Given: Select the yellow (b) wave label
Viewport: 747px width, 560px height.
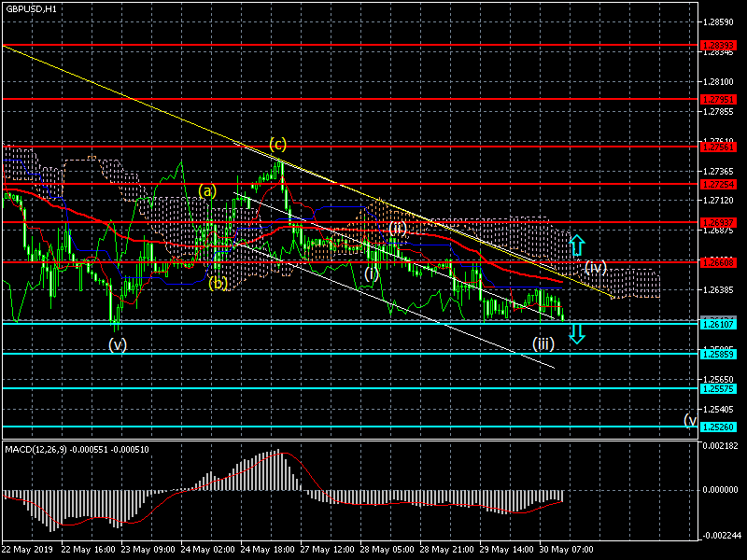Looking at the screenshot, I should click(218, 283).
